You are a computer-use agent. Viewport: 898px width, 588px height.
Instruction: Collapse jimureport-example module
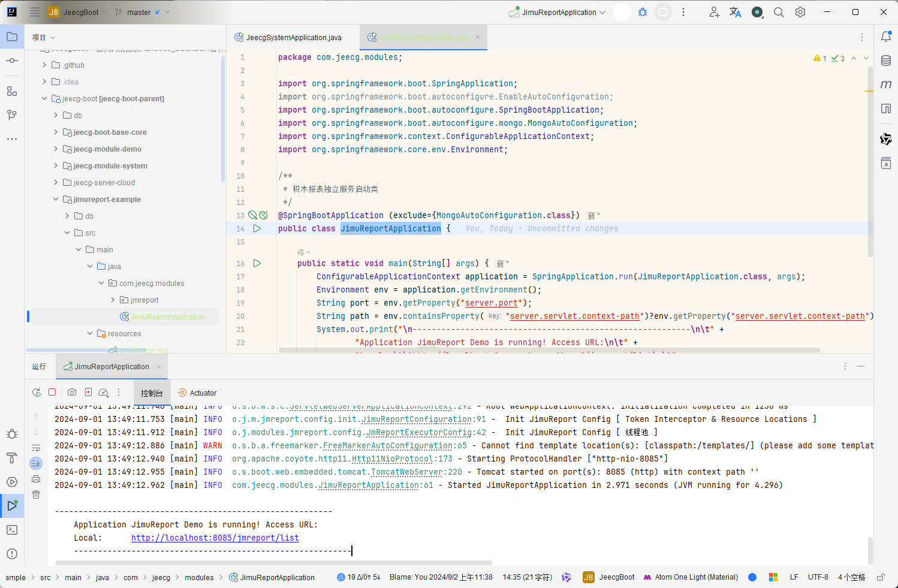pos(56,199)
